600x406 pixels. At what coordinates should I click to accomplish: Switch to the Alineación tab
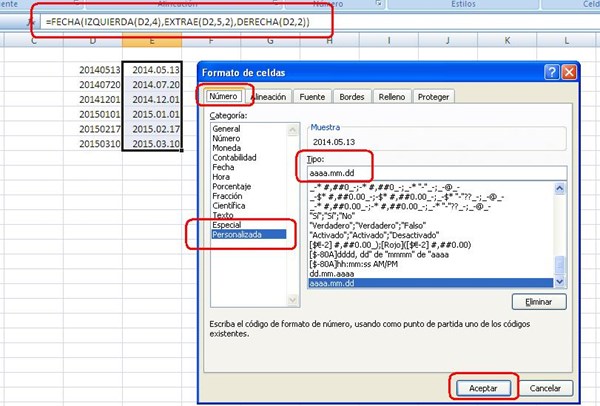pos(265,96)
